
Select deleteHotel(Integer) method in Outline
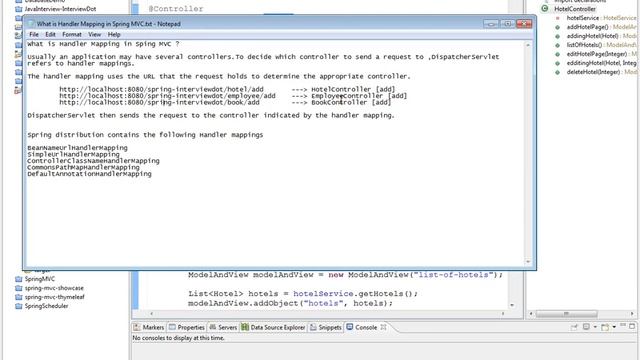pos(601,72)
